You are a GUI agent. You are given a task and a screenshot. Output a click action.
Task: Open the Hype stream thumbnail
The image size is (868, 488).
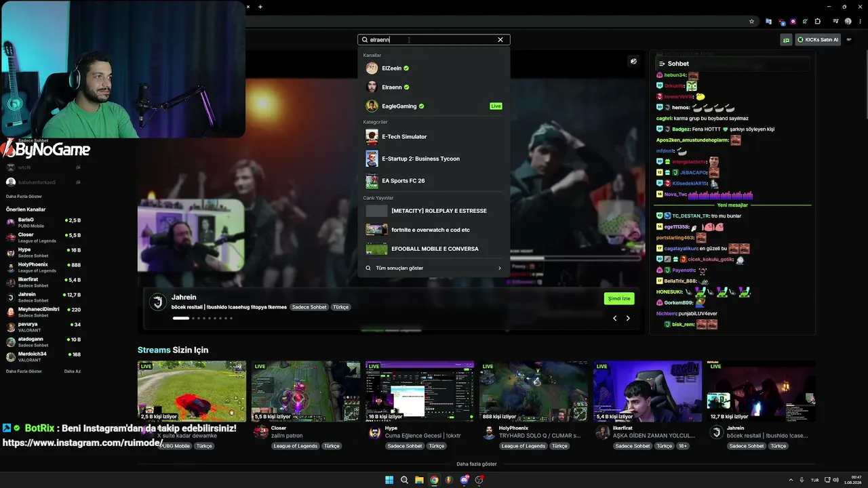[x=420, y=391]
